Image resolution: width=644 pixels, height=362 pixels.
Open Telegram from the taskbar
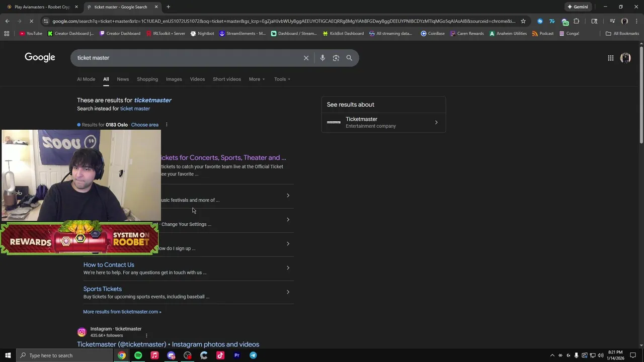(253, 355)
